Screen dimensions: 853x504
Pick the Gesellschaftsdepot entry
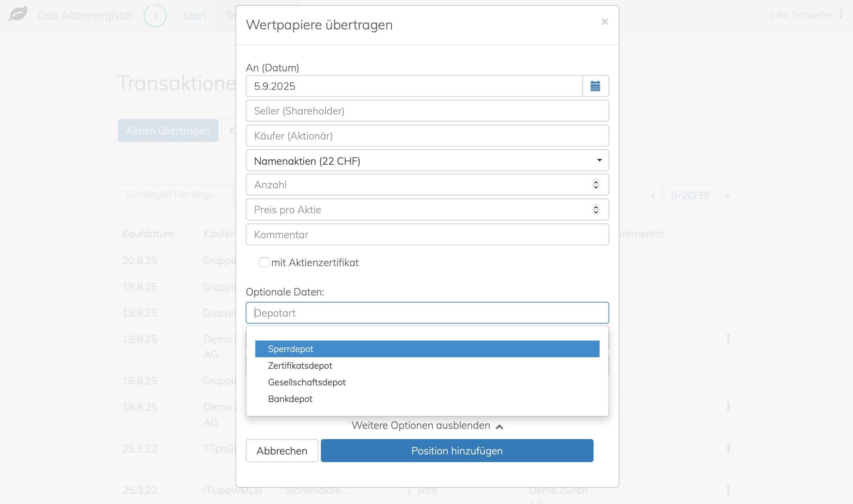pos(306,382)
